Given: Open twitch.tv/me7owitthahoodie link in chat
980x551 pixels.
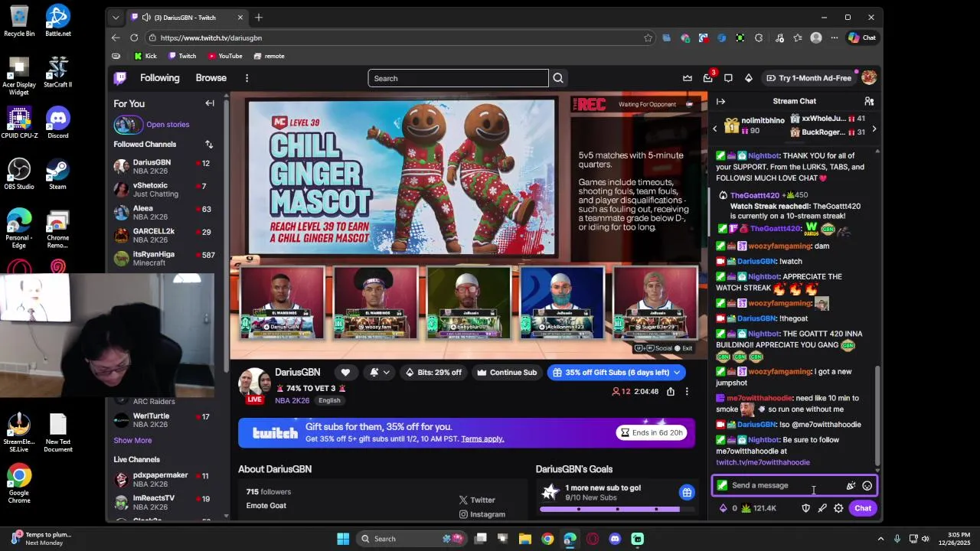Looking at the screenshot, I should tap(763, 462).
